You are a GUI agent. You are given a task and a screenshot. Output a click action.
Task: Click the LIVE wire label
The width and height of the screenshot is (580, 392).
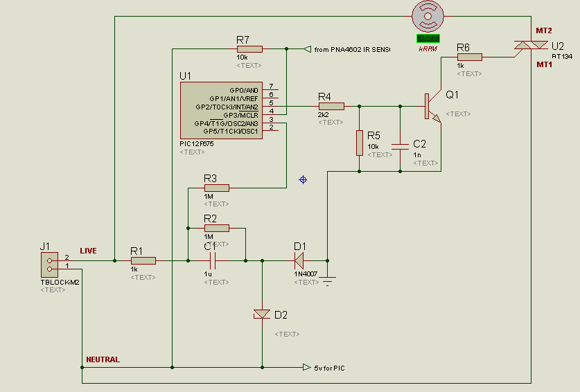tap(88, 251)
